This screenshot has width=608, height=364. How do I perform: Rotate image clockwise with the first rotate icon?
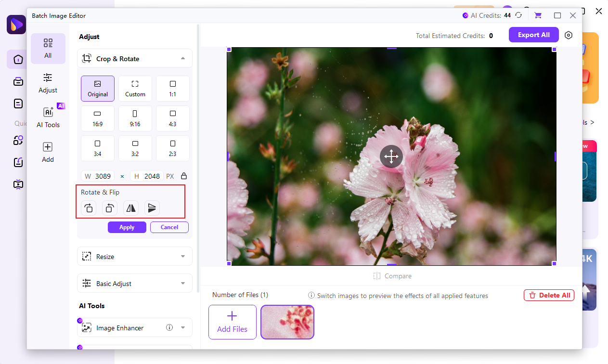click(89, 208)
